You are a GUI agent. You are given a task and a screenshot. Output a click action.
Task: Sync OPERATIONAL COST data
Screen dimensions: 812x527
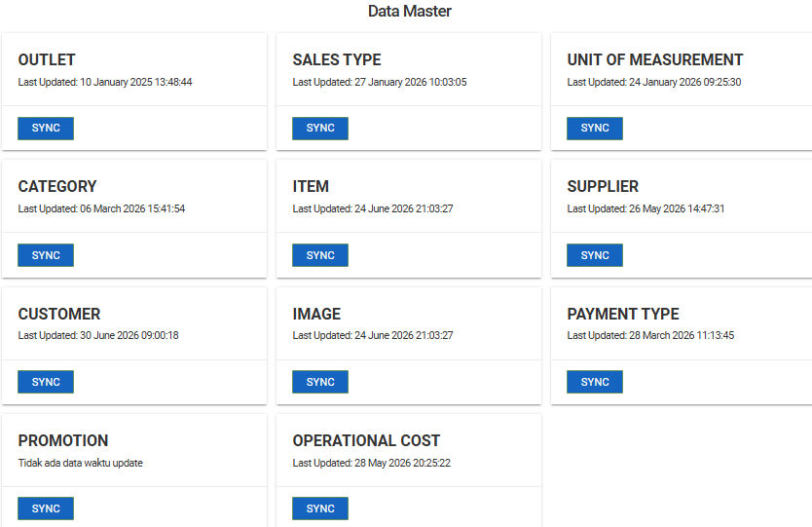[320, 508]
